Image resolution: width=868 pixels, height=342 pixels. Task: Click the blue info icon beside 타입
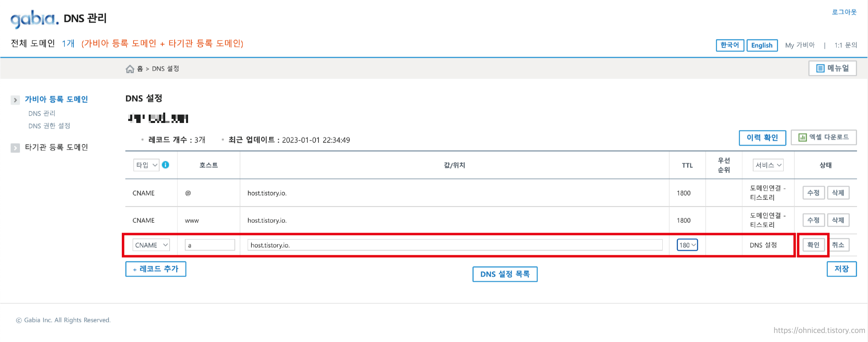point(165,165)
